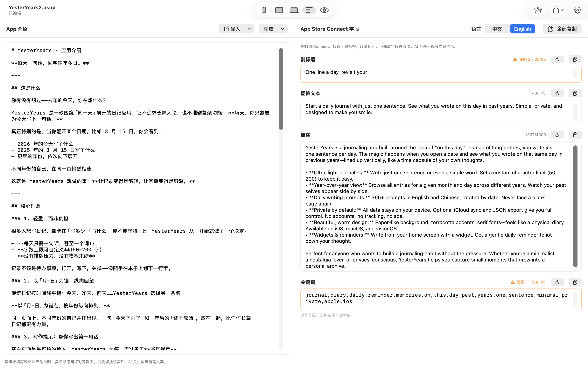Click the '还剩 1 · 99/100' counter

(x=531, y=282)
